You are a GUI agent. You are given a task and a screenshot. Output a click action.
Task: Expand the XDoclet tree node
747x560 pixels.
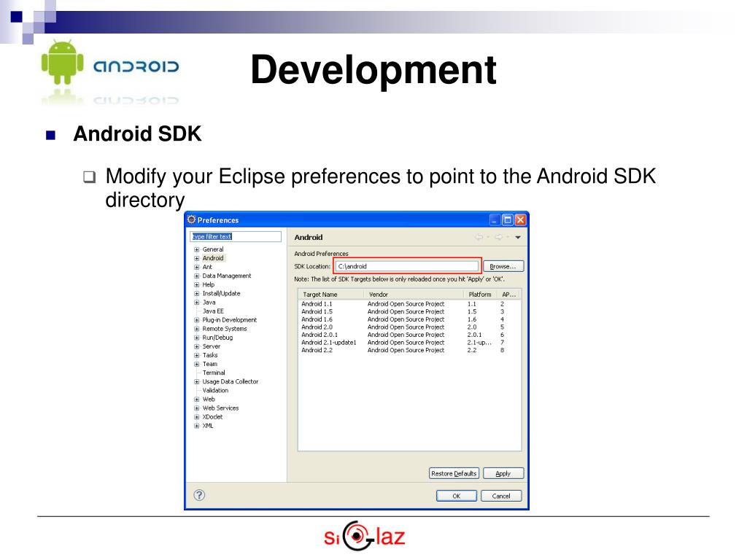(x=197, y=417)
